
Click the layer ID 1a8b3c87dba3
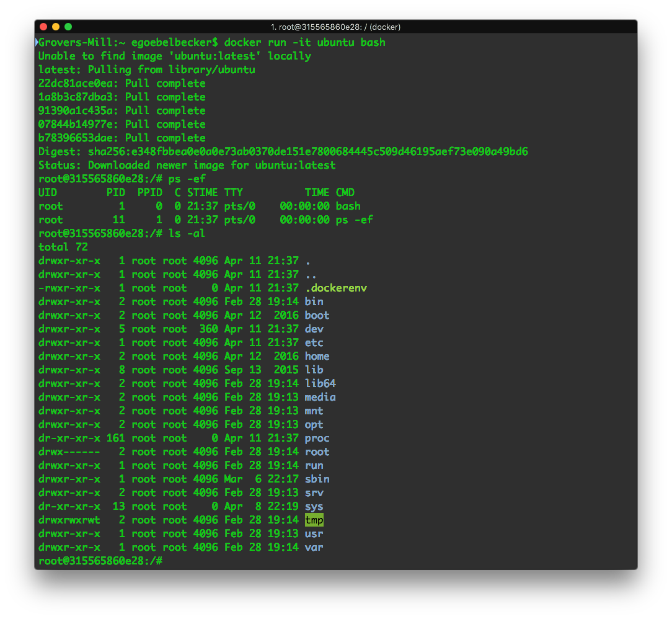click(76, 97)
